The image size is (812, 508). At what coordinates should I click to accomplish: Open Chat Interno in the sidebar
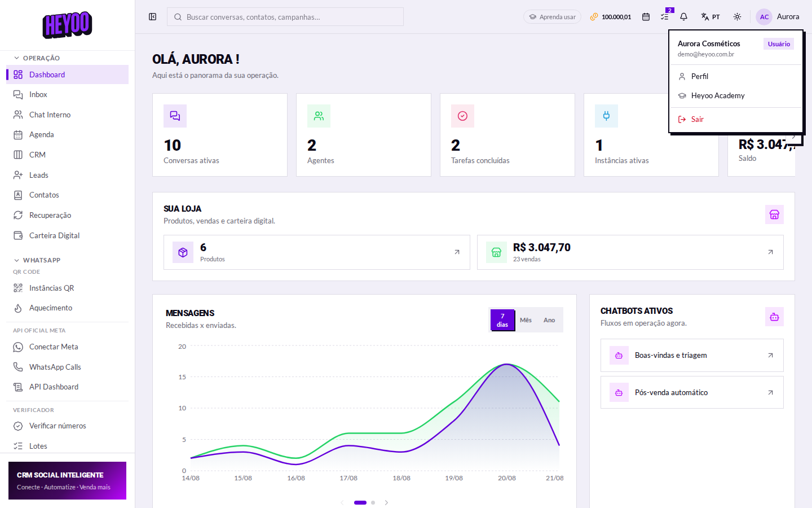[67, 115]
